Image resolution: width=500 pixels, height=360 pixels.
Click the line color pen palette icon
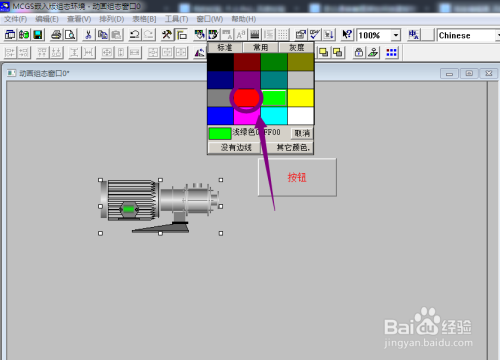(213, 35)
